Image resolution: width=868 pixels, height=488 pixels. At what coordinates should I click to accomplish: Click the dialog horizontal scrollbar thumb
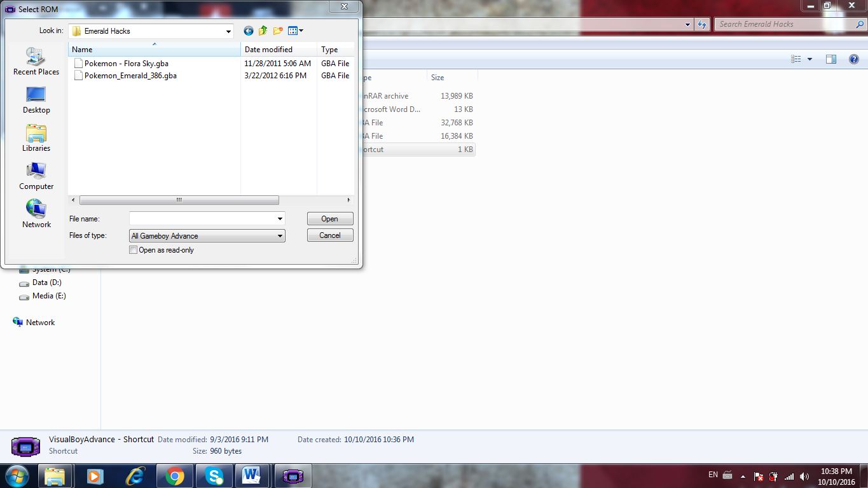tap(179, 200)
